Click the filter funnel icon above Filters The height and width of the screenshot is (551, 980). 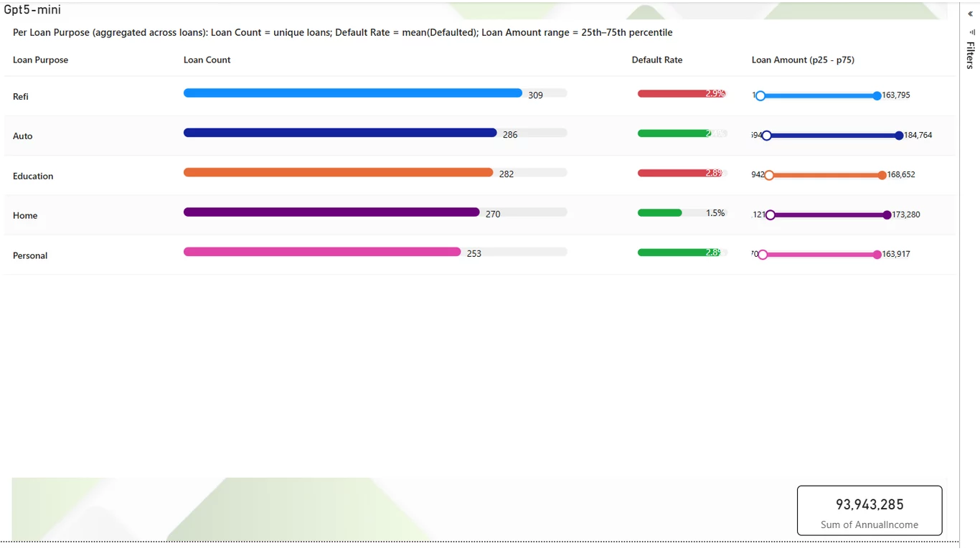[x=972, y=32]
